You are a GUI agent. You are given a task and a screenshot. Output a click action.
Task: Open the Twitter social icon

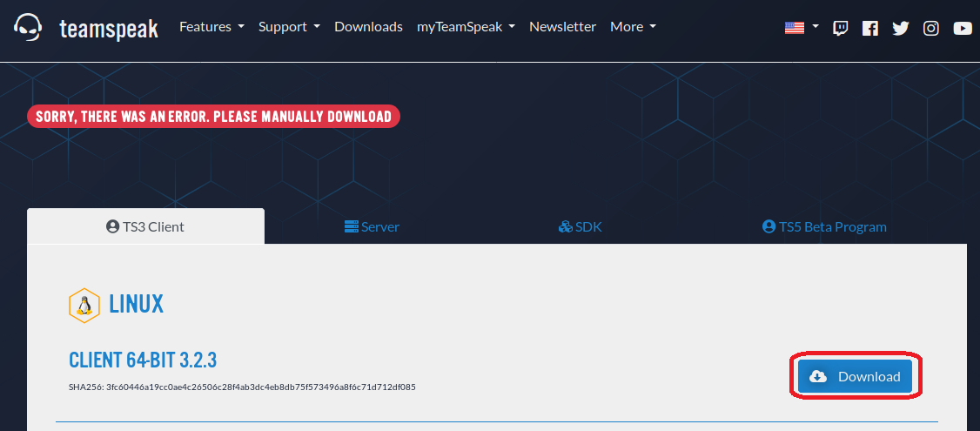(901, 28)
